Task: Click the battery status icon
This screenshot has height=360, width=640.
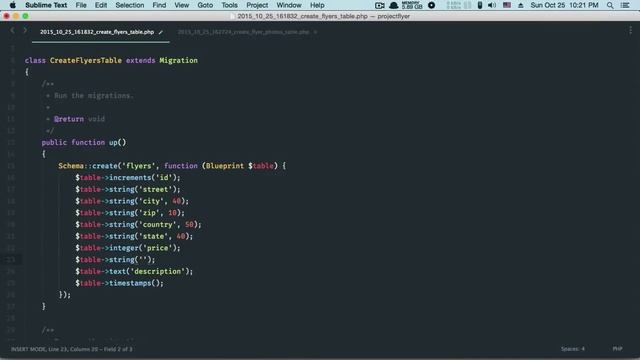Action: (480, 5)
